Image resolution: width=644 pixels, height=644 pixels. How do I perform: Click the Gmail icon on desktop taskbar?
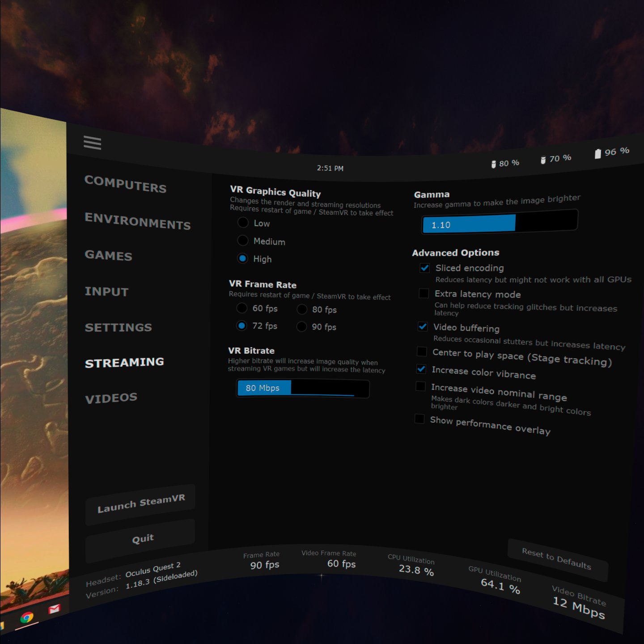(x=54, y=609)
